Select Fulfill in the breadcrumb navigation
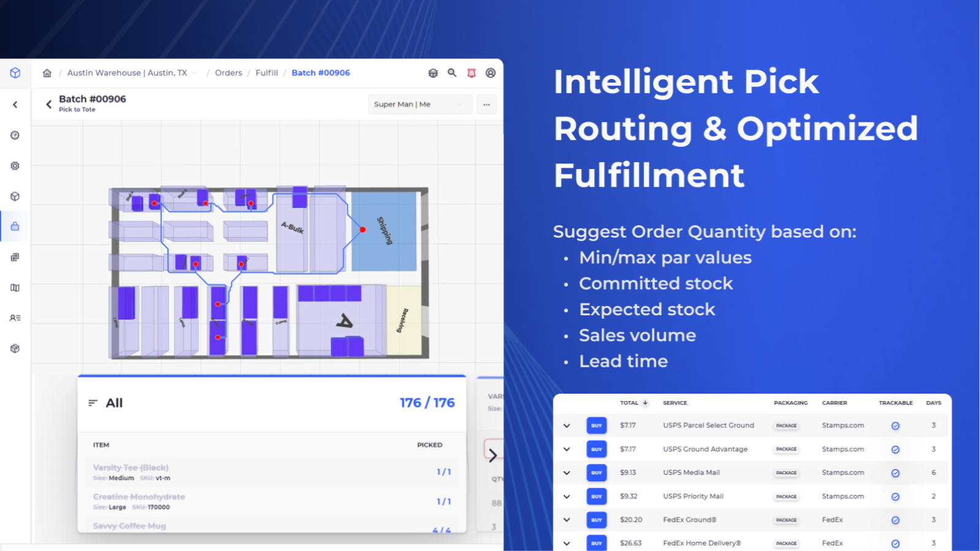 coord(266,73)
